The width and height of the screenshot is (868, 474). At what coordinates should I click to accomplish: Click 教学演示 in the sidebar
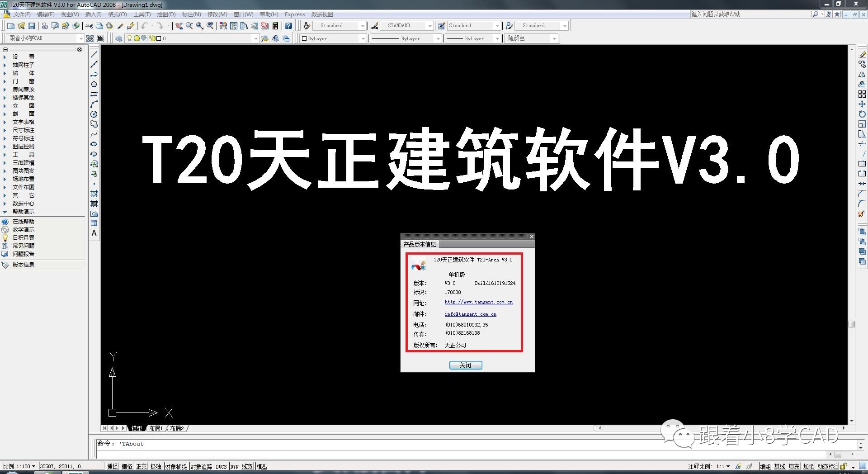click(23, 230)
